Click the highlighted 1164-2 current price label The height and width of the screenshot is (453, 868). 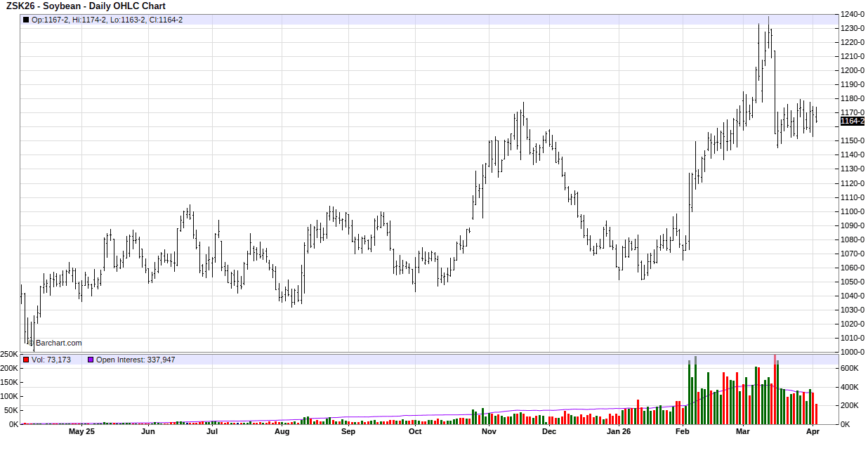(853, 122)
